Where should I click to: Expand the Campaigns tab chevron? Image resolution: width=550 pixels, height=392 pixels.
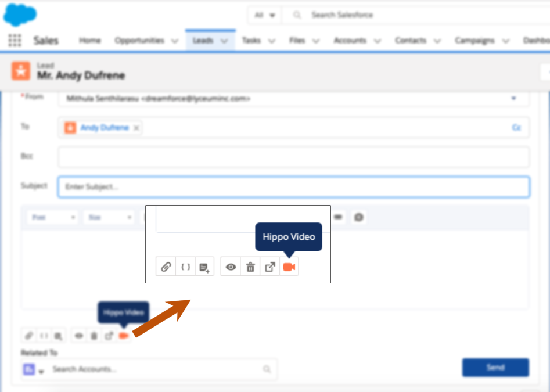tap(505, 41)
